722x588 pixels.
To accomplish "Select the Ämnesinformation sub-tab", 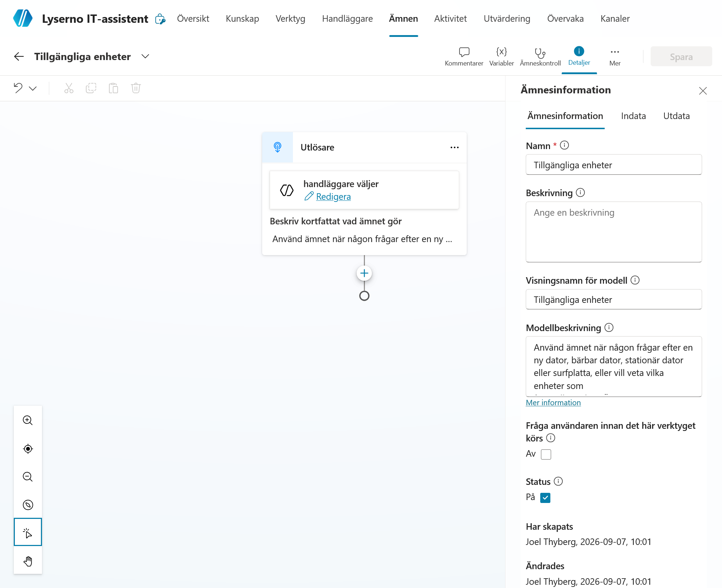I will point(565,116).
